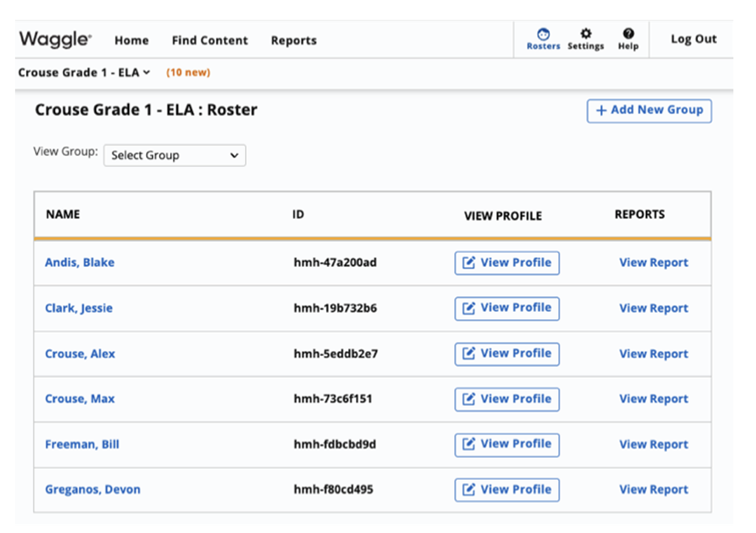The width and height of the screenshot is (756, 533).
Task: Click the NAME column header
Action: tap(63, 214)
